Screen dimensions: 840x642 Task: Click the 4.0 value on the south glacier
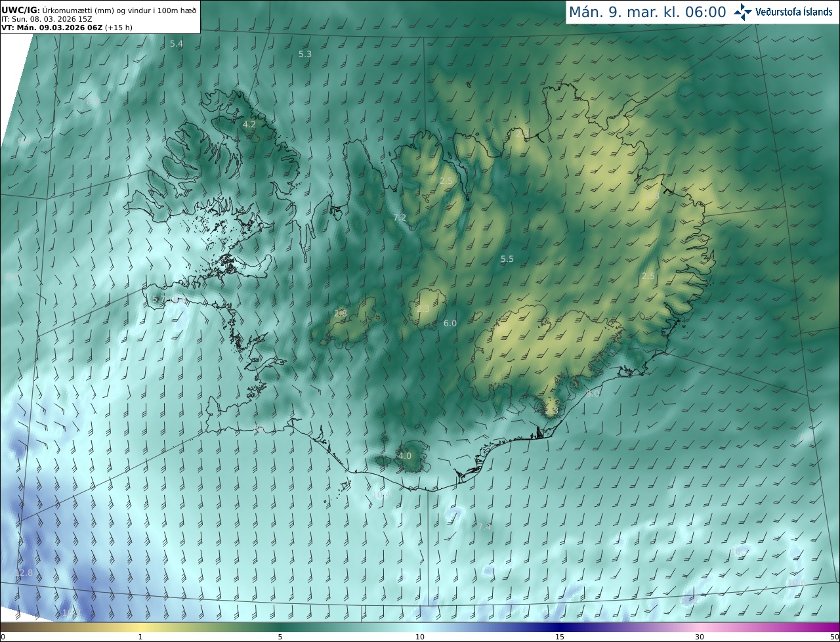tap(405, 456)
